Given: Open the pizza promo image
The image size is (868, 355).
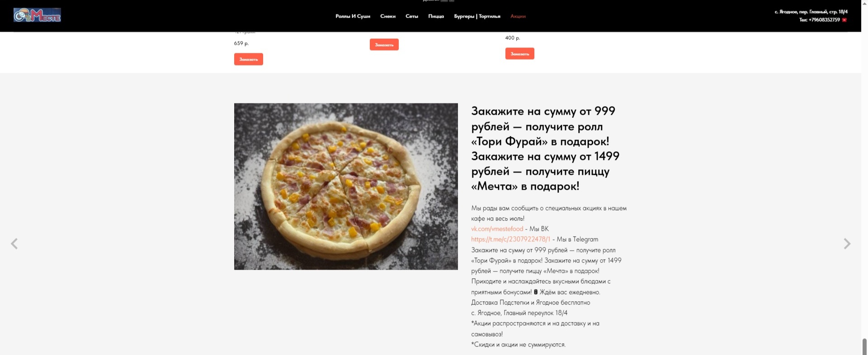Looking at the screenshot, I should 346,187.
